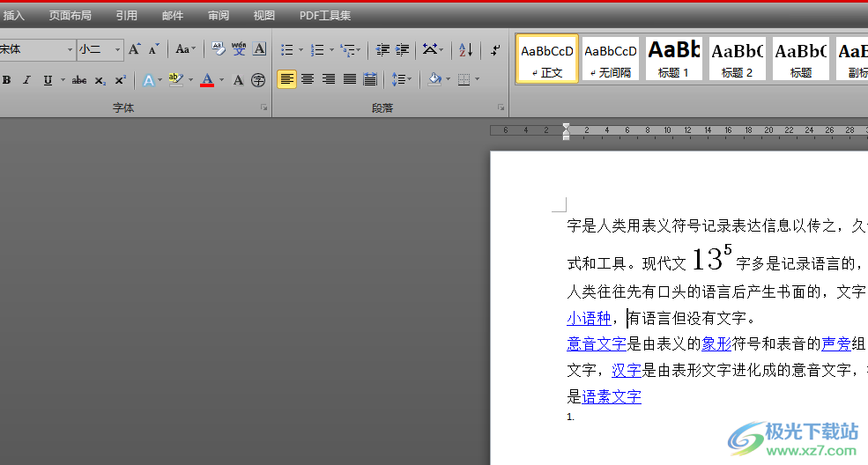Click the Sort A-Z icon
This screenshot has height=465, width=868.
pos(465,50)
